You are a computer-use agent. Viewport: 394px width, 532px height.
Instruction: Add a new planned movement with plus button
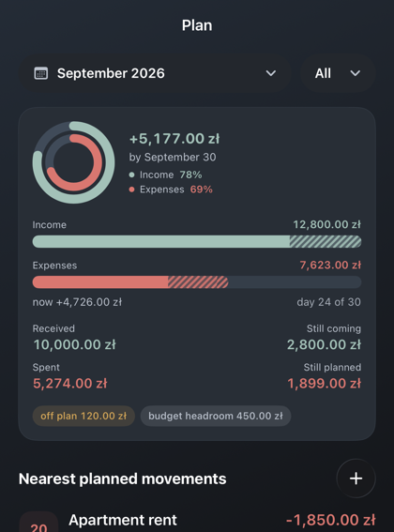point(356,479)
